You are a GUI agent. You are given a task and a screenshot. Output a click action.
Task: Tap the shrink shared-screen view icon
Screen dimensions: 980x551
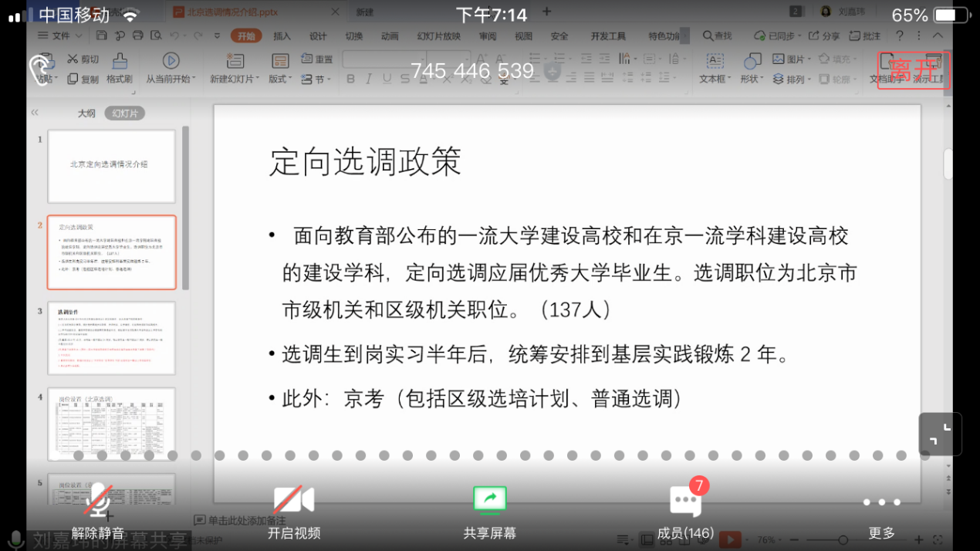[939, 434]
